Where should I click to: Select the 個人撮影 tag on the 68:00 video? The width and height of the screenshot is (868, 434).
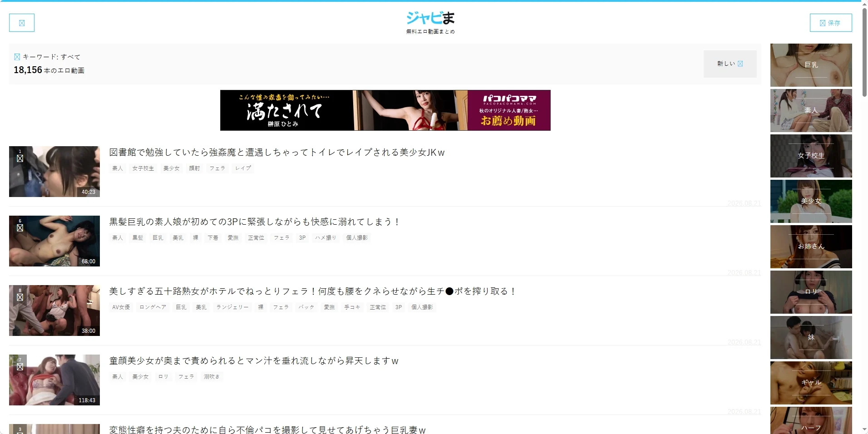coord(357,238)
